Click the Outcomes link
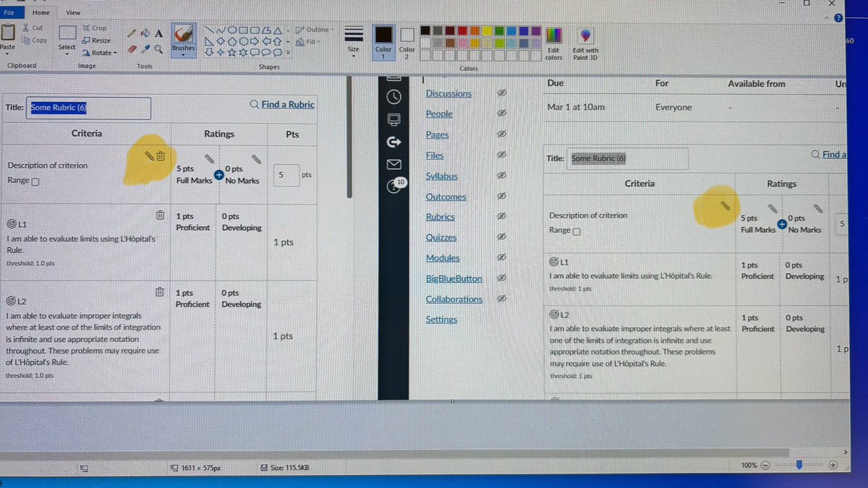Image resolution: width=868 pixels, height=488 pixels. click(x=446, y=197)
